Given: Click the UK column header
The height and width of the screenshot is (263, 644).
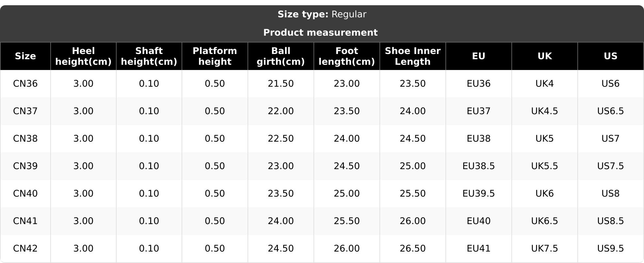Looking at the screenshot, I should tap(544, 56).
